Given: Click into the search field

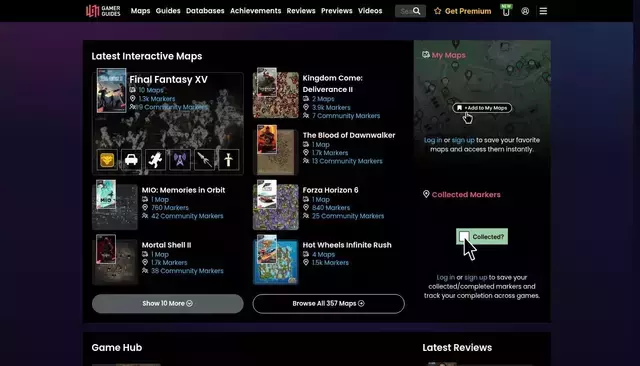Looking at the screenshot, I should (x=410, y=11).
